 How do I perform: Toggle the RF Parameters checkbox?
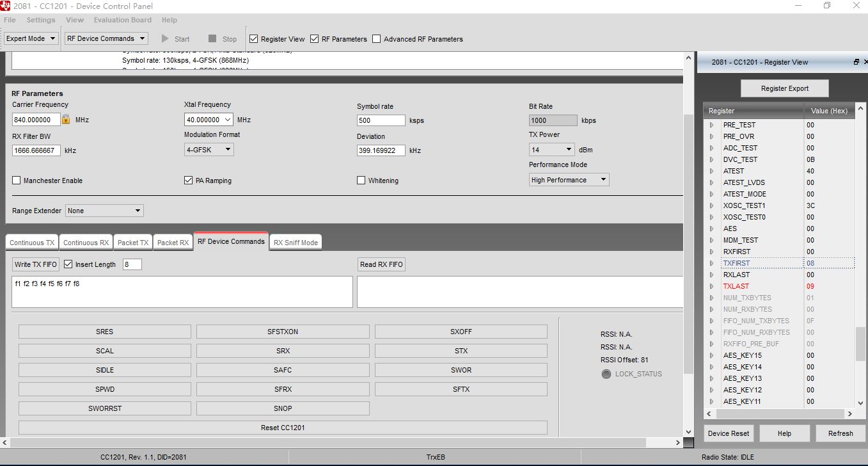(x=315, y=38)
